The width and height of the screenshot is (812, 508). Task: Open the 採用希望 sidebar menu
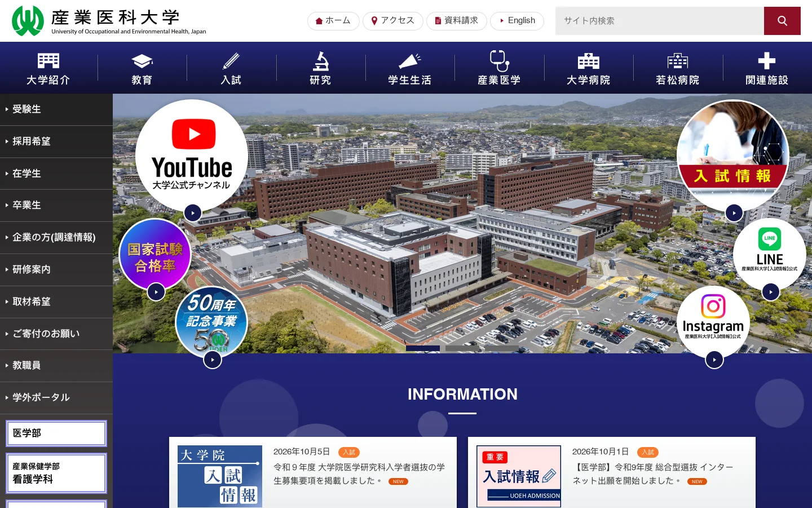pyautogui.click(x=56, y=142)
